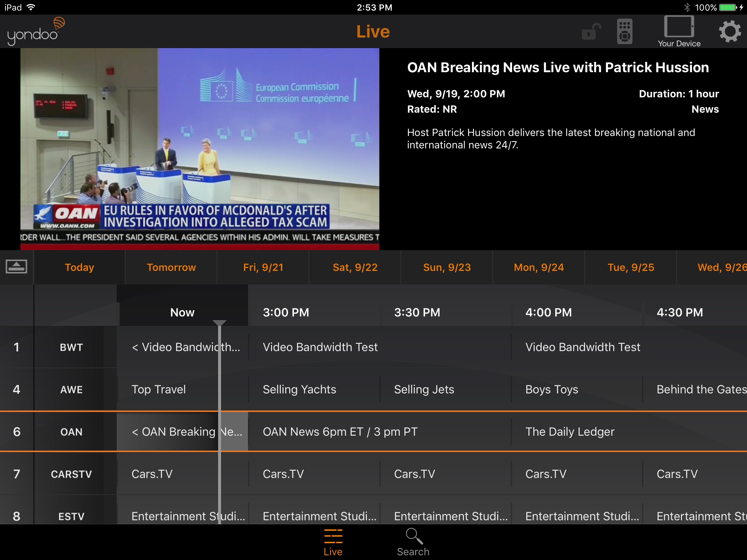The image size is (747, 560).
Task: Select Tomorrow in date bar
Action: pyautogui.click(x=171, y=267)
